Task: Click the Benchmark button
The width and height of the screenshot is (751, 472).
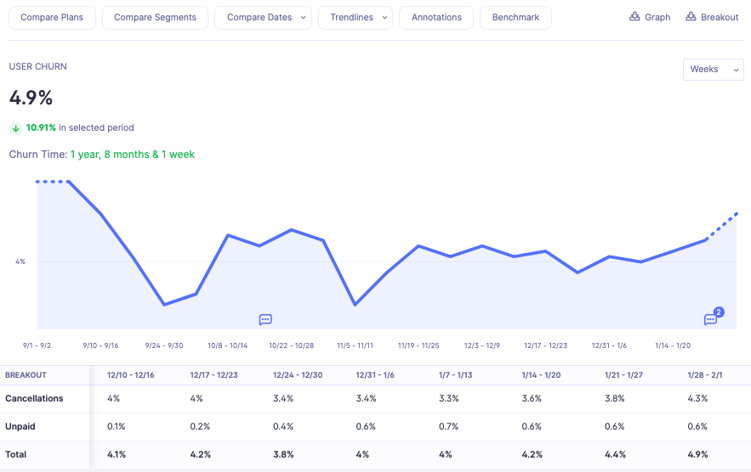Action: tap(515, 17)
